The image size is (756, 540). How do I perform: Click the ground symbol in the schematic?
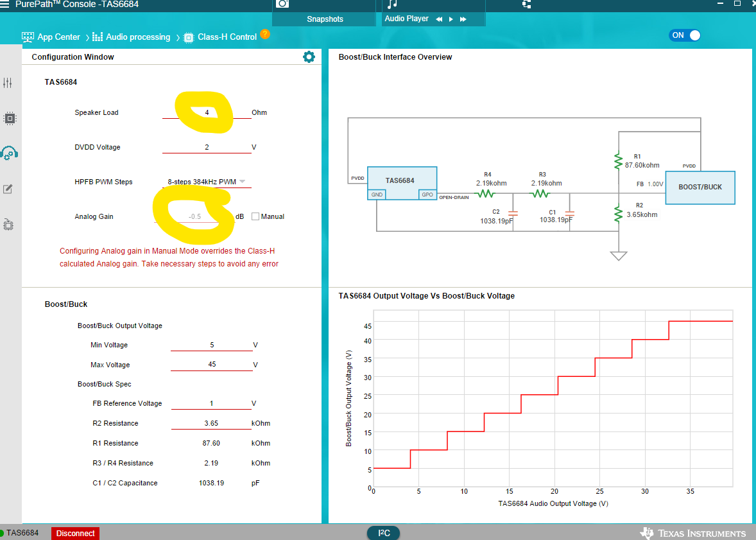click(619, 256)
